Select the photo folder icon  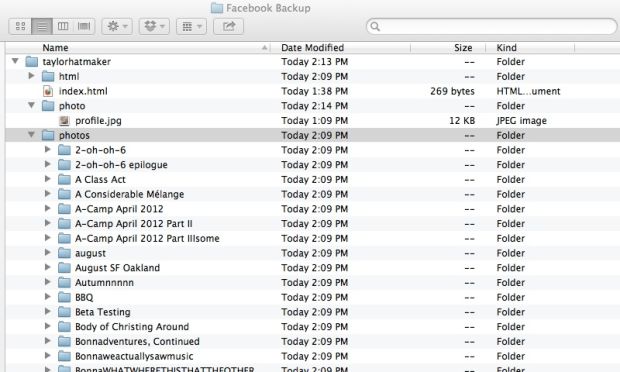pyautogui.click(x=48, y=106)
